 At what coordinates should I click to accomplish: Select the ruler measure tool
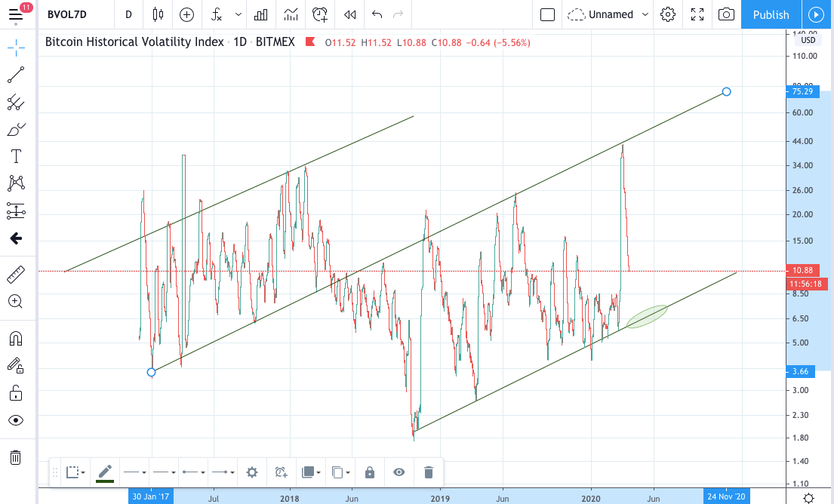pyautogui.click(x=16, y=275)
